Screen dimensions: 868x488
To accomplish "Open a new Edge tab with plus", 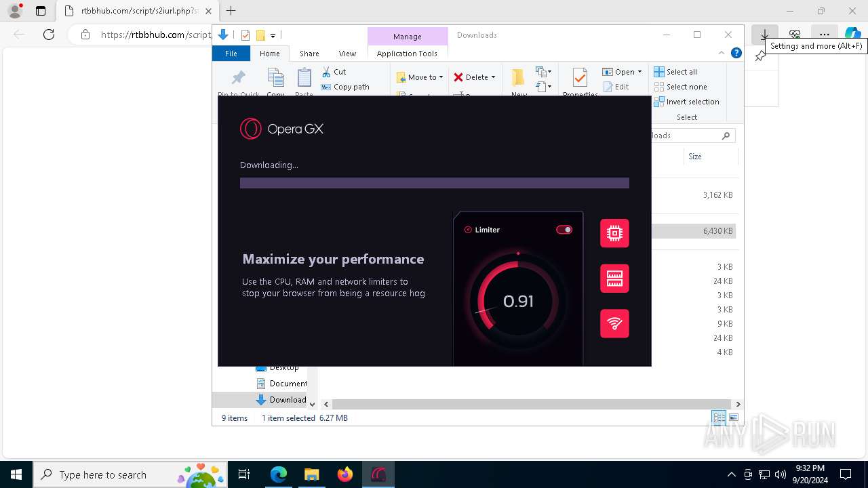I will pos(231,11).
